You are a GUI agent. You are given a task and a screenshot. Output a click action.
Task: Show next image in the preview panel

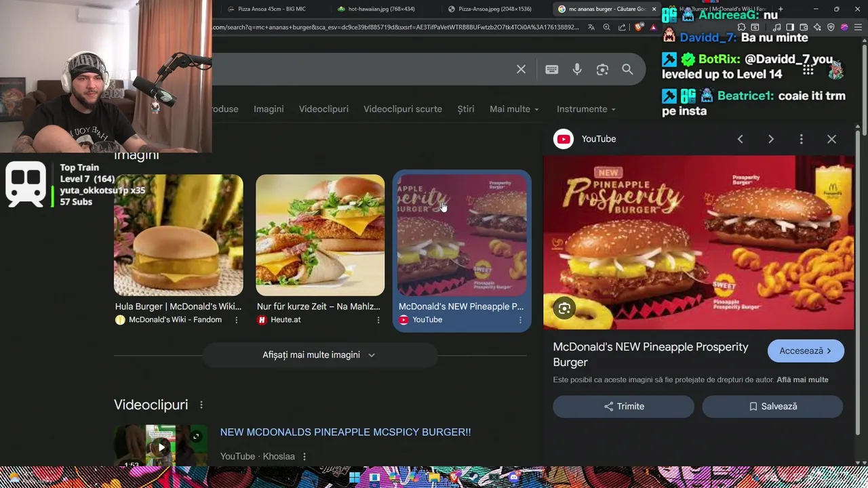coord(771,139)
